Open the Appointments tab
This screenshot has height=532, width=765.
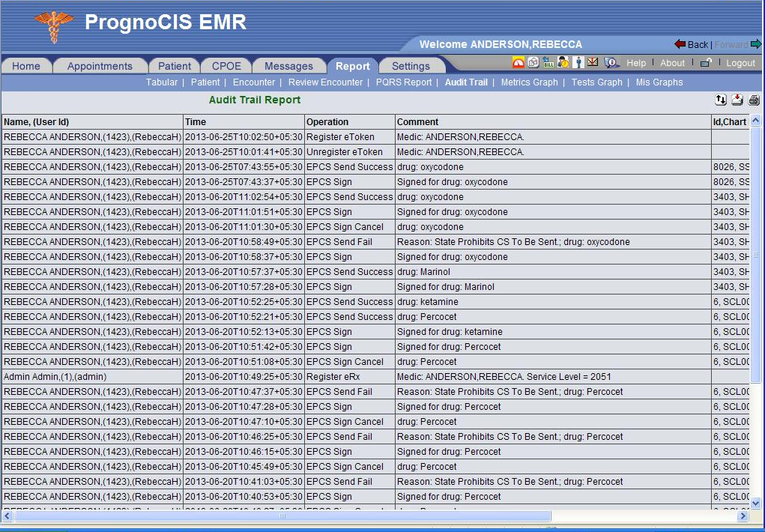click(x=100, y=66)
